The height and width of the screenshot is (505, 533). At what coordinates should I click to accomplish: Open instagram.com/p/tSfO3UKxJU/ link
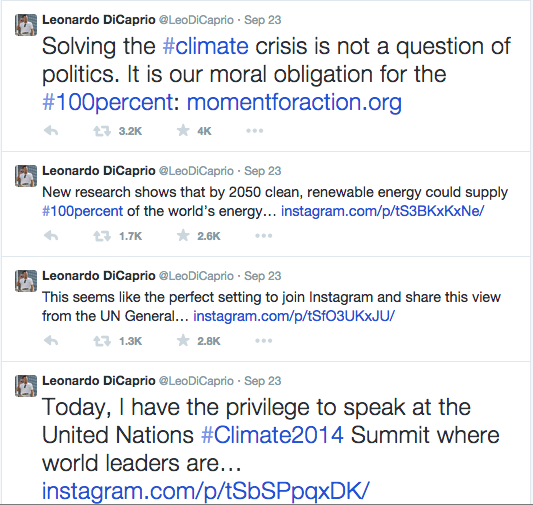(294, 316)
